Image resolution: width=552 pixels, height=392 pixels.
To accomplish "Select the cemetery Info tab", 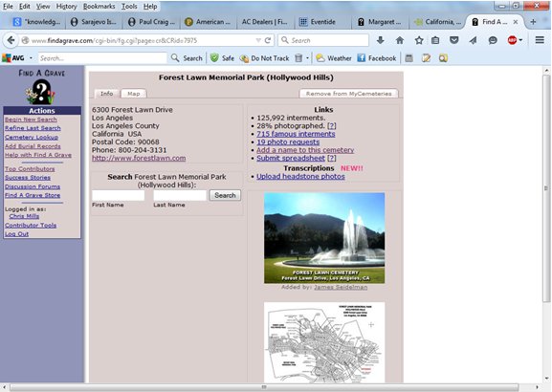I will pos(106,94).
